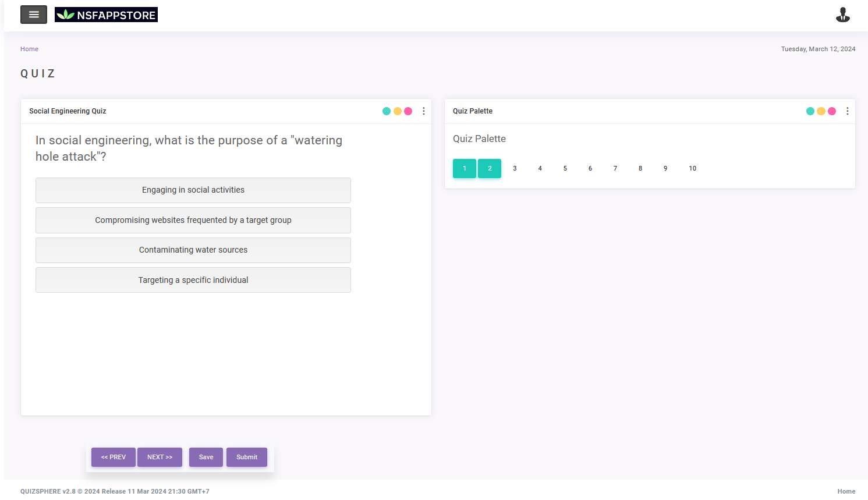Click the 'Quiz Palette' card header title
The height and width of the screenshot is (500, 868).
pyautogui.click(x=473, y=111)
